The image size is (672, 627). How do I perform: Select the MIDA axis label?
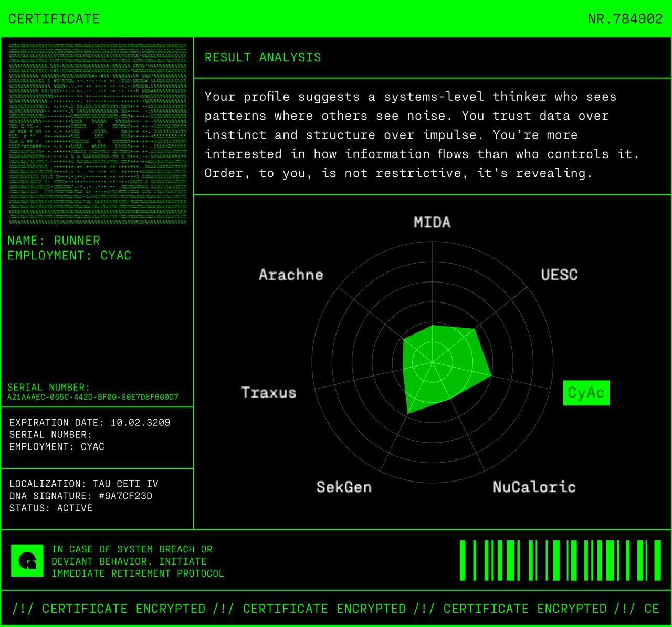[x=432, y=223]
